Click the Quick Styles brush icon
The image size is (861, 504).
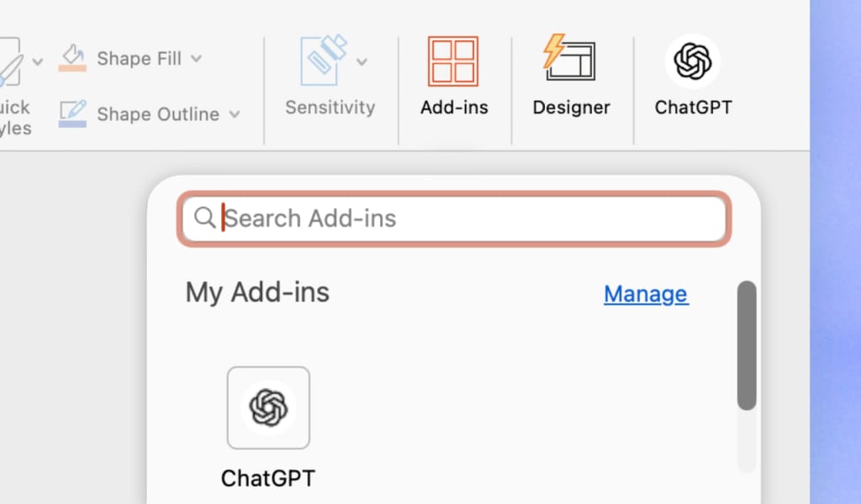coord(10,61)
